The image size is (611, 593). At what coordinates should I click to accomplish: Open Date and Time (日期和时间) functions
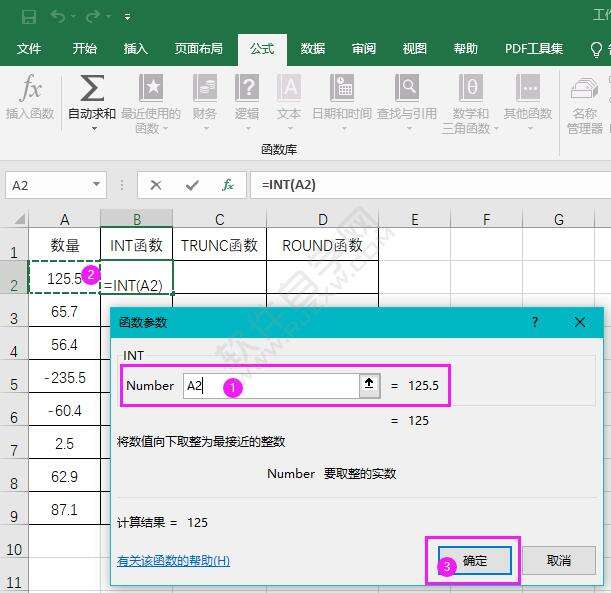click(342, 90)
